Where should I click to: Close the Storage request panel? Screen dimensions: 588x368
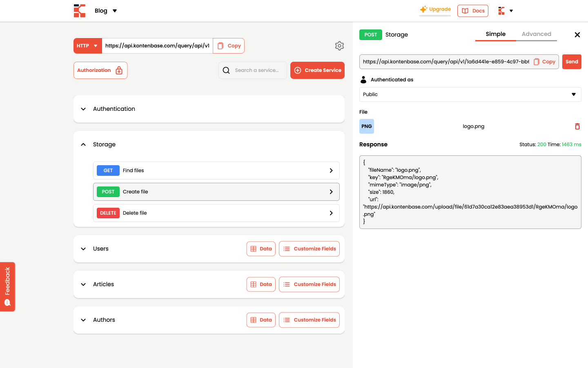577,35
